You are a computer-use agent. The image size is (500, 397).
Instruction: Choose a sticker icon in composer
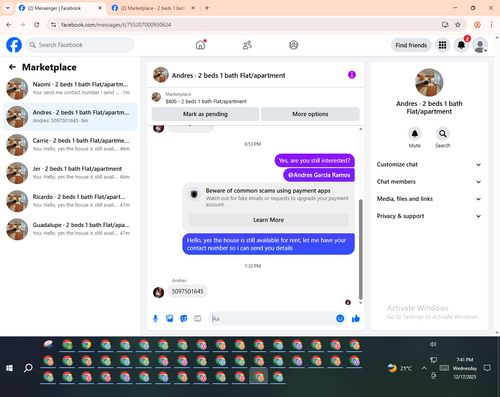click(x=184, y=319)
